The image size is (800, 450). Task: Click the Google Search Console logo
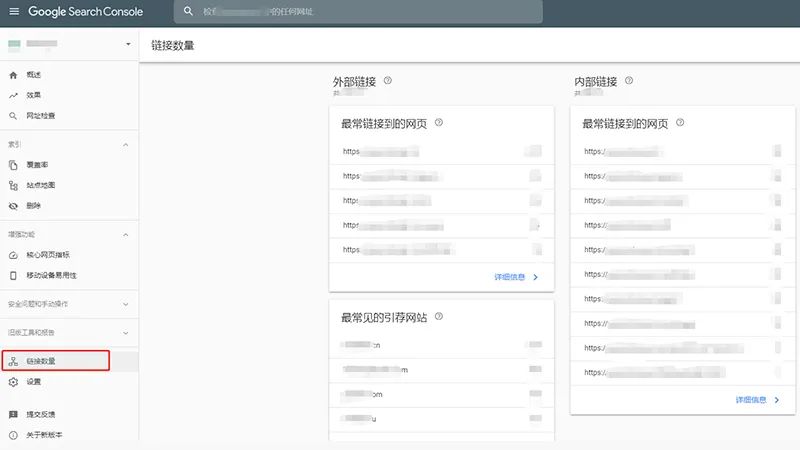85,12
